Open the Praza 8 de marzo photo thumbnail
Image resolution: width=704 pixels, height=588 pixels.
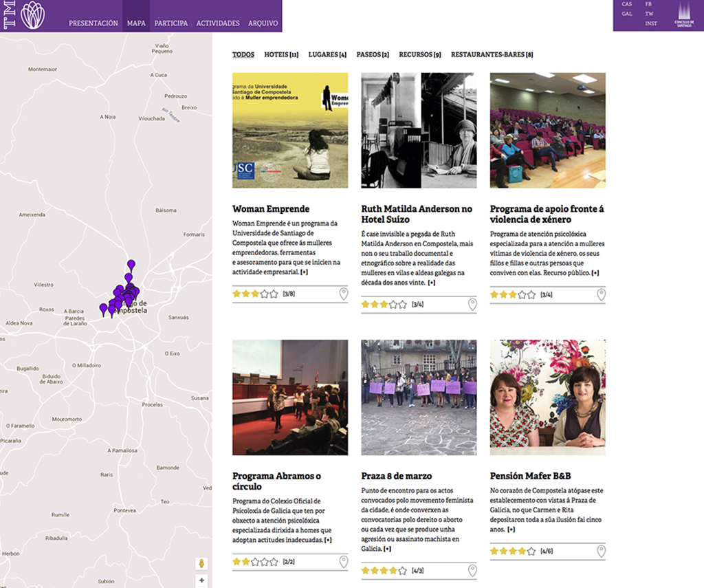click(x=419, y=398)
